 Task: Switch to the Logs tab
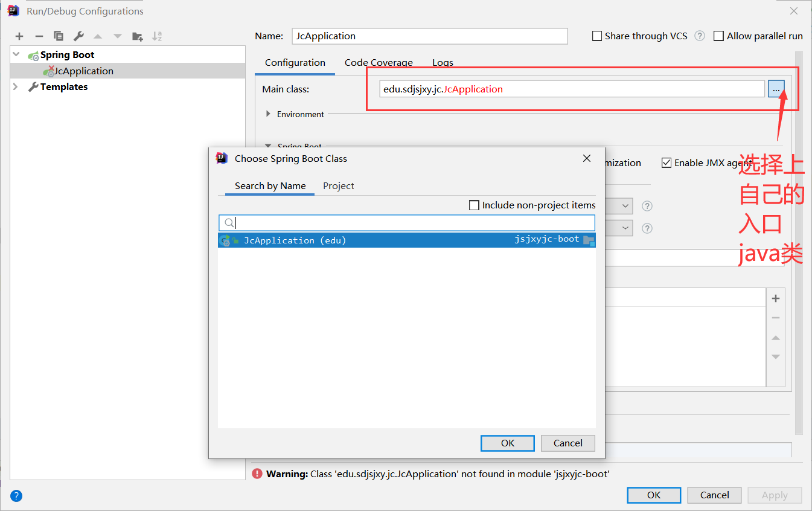[x=443, y=63]
